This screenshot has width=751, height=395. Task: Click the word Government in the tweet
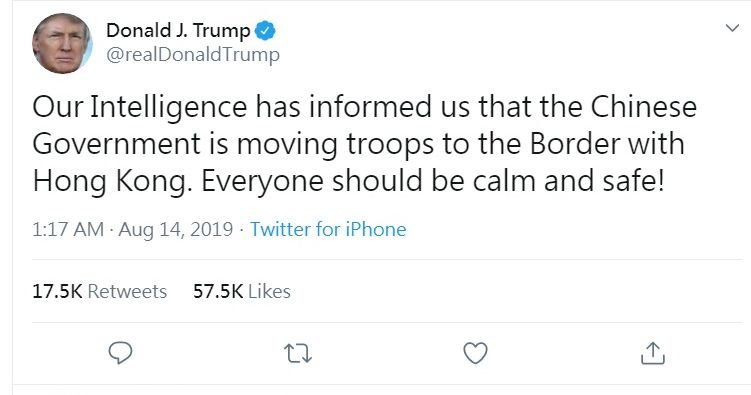[117, 144]
